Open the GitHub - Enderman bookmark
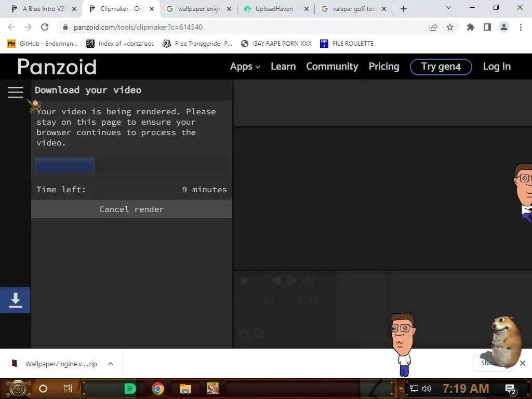The height and width of the screenshot is (399, 532). point(43,44)
